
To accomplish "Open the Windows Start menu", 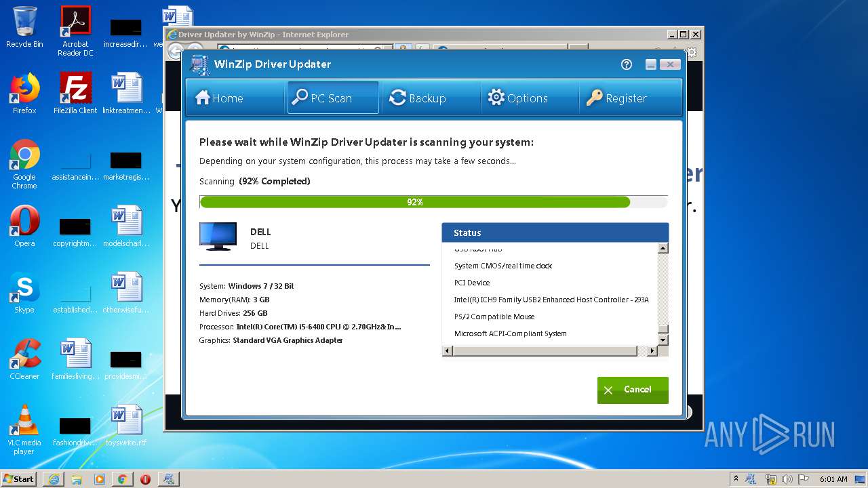I will point(19,479).
